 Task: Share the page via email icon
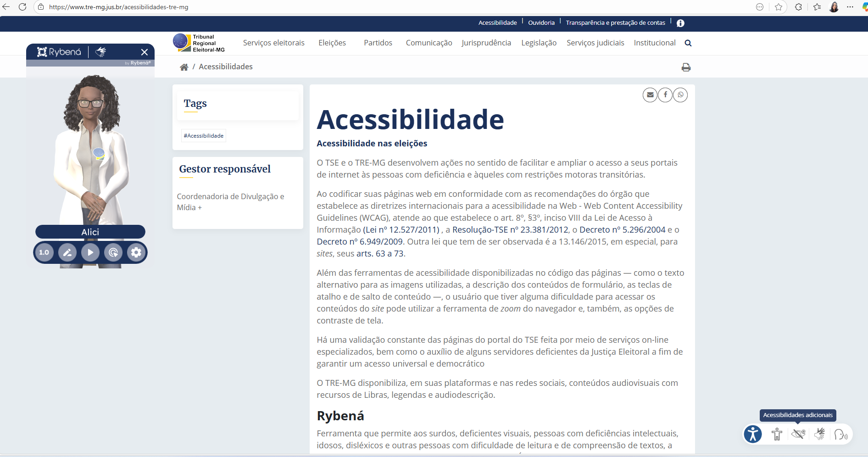650,95
